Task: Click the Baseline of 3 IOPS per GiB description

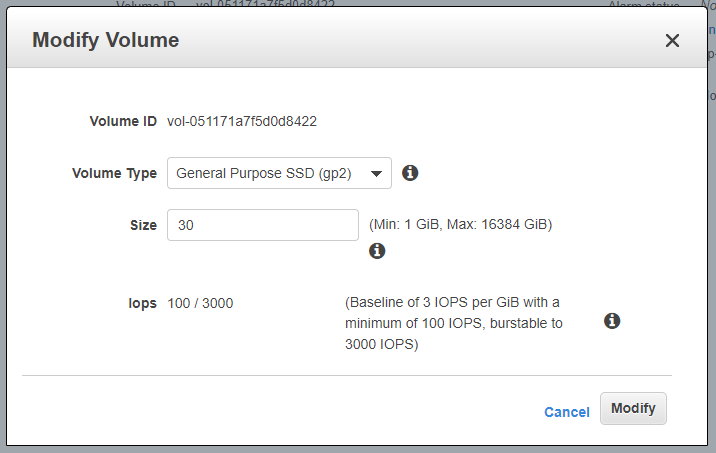Action: point(453,323)
